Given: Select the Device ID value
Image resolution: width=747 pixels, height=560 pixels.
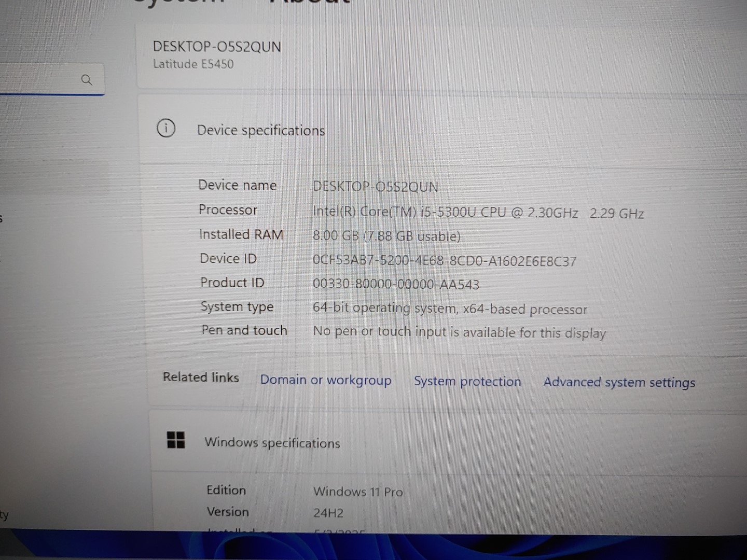Looking at the screenshot, I should (x=445, y=261).
